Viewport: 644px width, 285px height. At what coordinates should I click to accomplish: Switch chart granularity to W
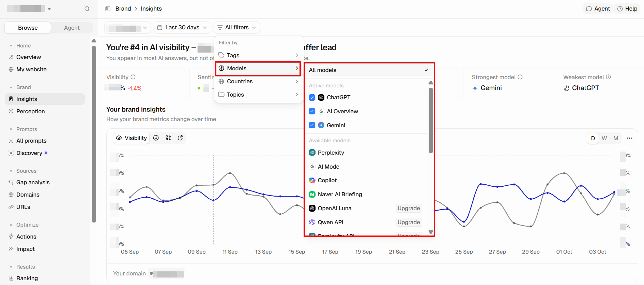point(604,138)
